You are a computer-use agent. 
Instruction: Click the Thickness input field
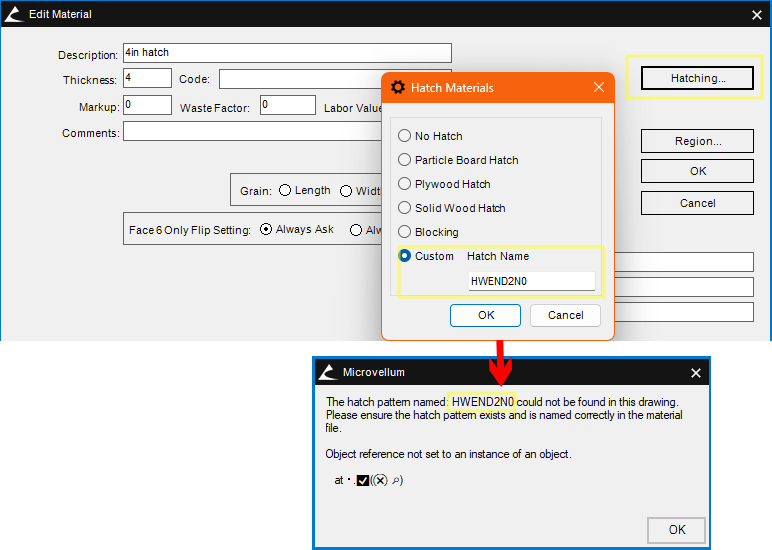tap(147, 79)
